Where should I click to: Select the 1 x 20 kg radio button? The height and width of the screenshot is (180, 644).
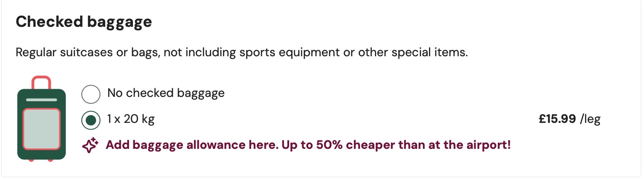point(91,120)
